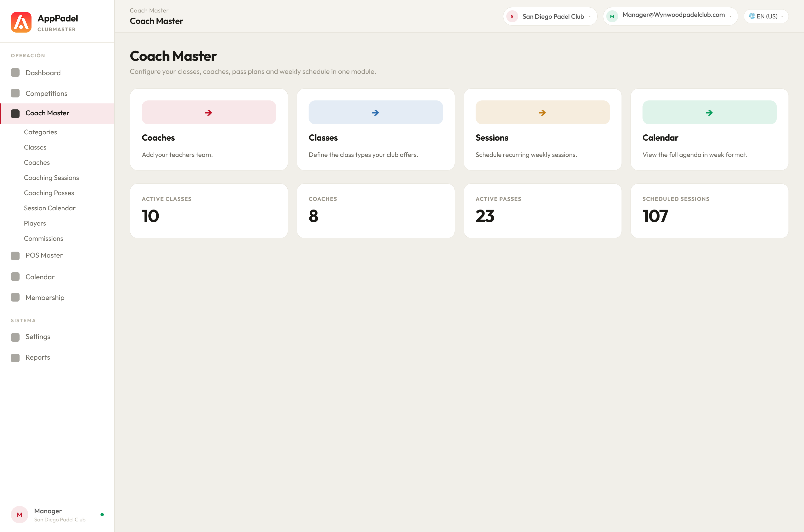Click the green arrow on Calendar card
The image size is (804, 532).
pos(709,113)
